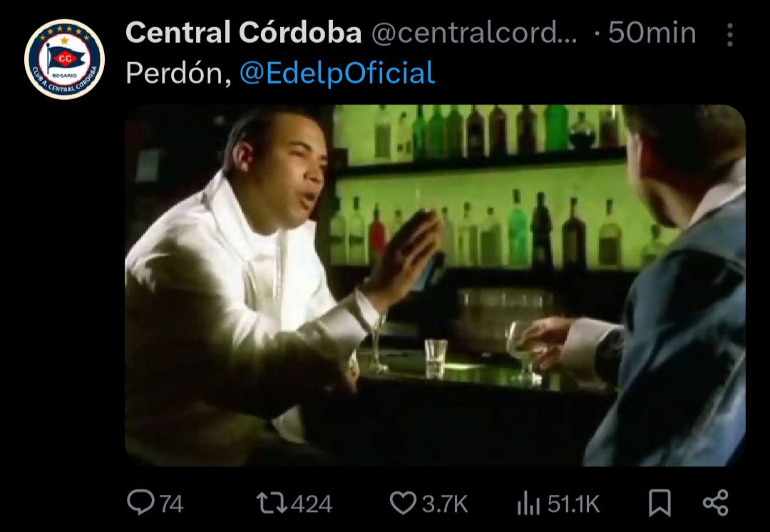This screenshot has height=532, width=770.
Task: Click the 74 replies count
Action: click(x=171, y=504)
